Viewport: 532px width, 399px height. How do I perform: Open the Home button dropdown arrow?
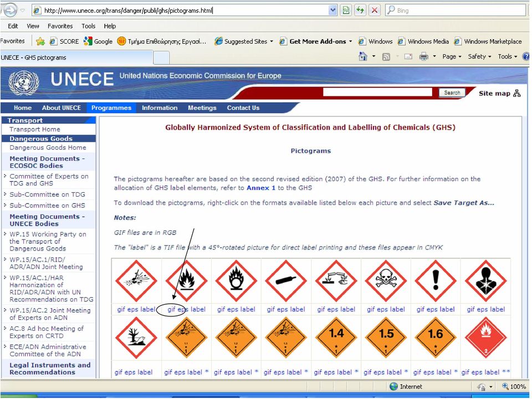pyautogui.click(x=374, y=57)
